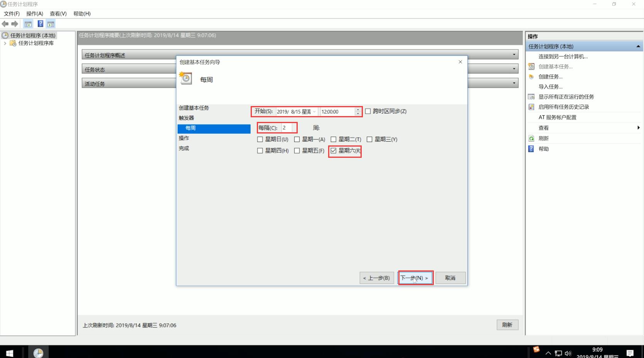Select 创建基本任务 wizard step
The image size is (644, 358).
[x=194, y=108]
